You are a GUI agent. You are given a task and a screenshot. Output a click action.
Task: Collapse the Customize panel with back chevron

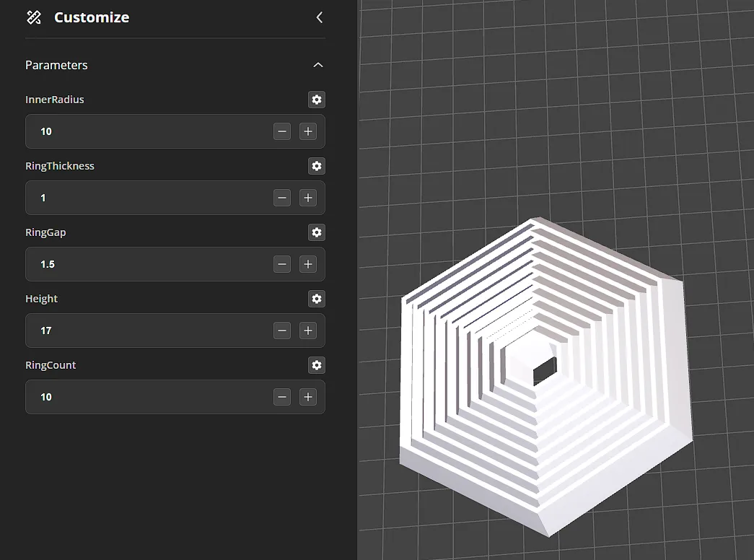320,17
